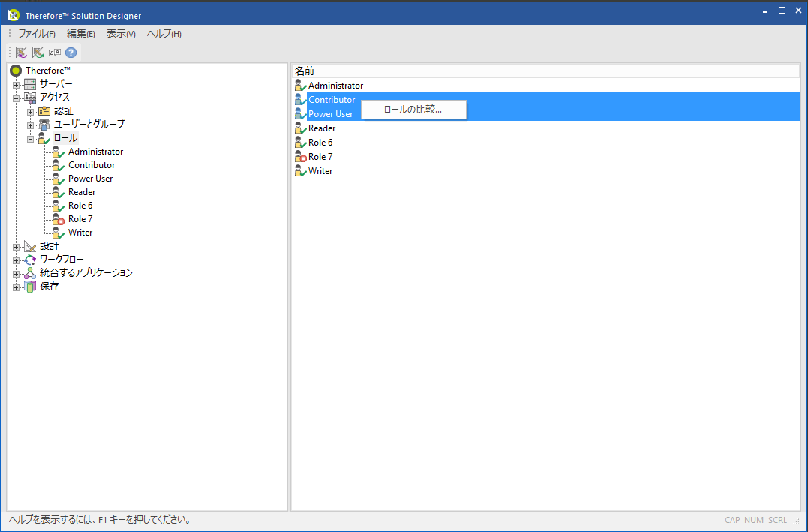This screenshot has height=532, width=808.
Task: Click the ユーザーとグループ people icon in tree
Action: (44, 125)
